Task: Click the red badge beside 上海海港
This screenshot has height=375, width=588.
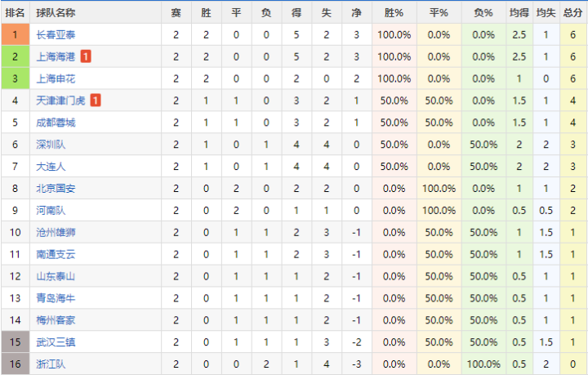Action: click(x=86, y=56)
